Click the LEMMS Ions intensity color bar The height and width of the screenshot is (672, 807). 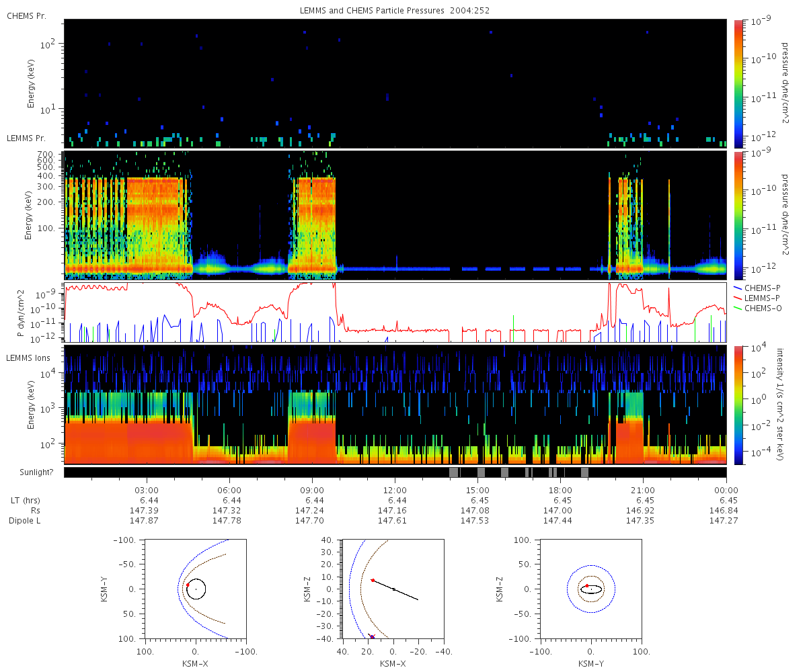click(x=738, y=405)
